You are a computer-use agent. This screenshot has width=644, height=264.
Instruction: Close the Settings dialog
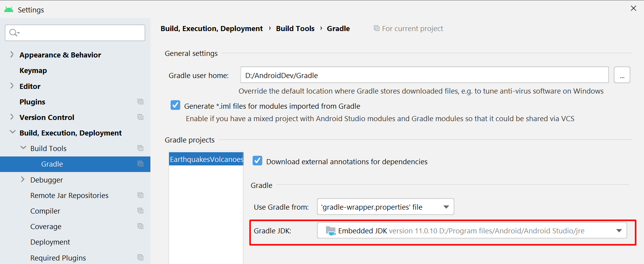tap(634, 8)
